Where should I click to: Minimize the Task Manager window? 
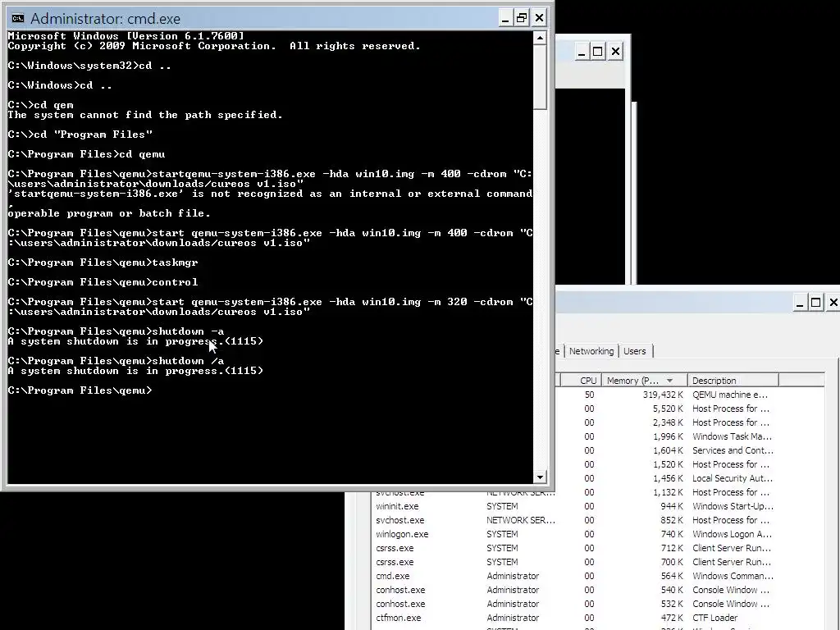tap(799, 304)
